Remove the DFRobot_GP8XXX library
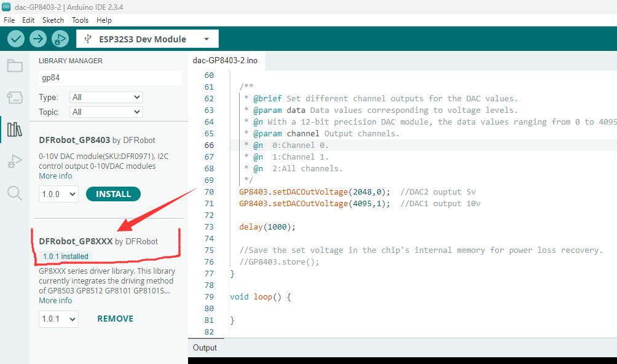This screenshot has height=364, width=617. 115,319
